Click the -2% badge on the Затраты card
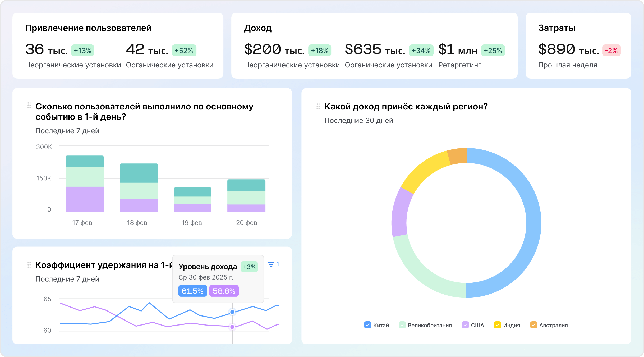The image size is (644, 357). point(611,51)
